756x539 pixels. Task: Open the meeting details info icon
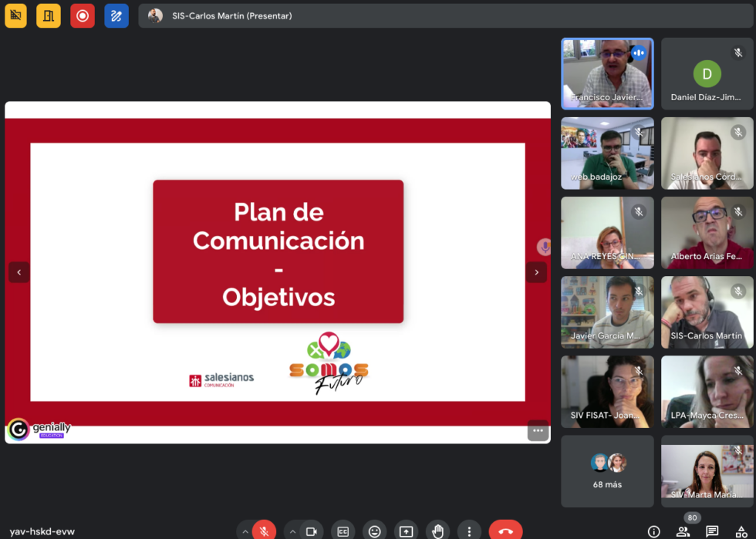point(653,531)
